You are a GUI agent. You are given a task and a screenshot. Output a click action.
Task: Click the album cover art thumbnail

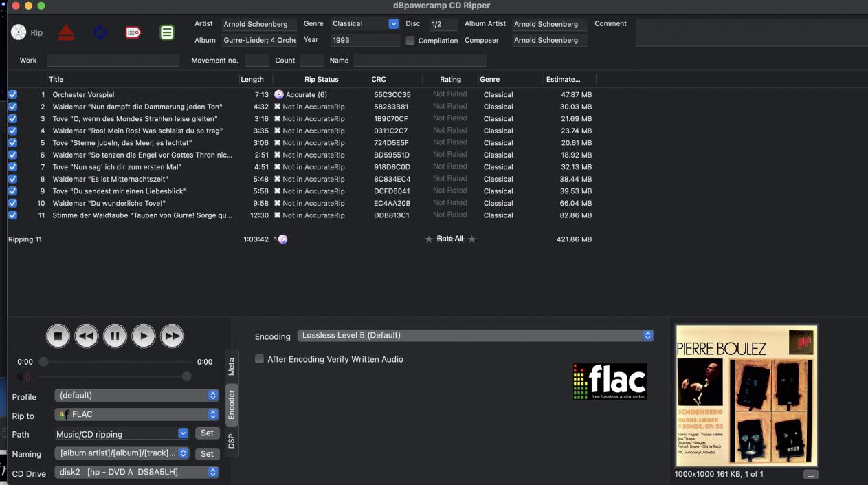tap(746, 396)
